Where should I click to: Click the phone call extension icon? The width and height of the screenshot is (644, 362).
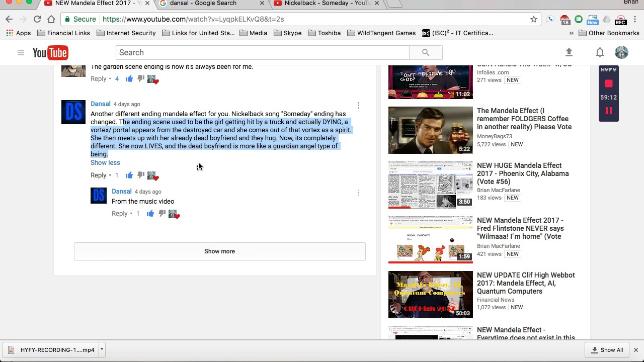click(x=550, y=19)
